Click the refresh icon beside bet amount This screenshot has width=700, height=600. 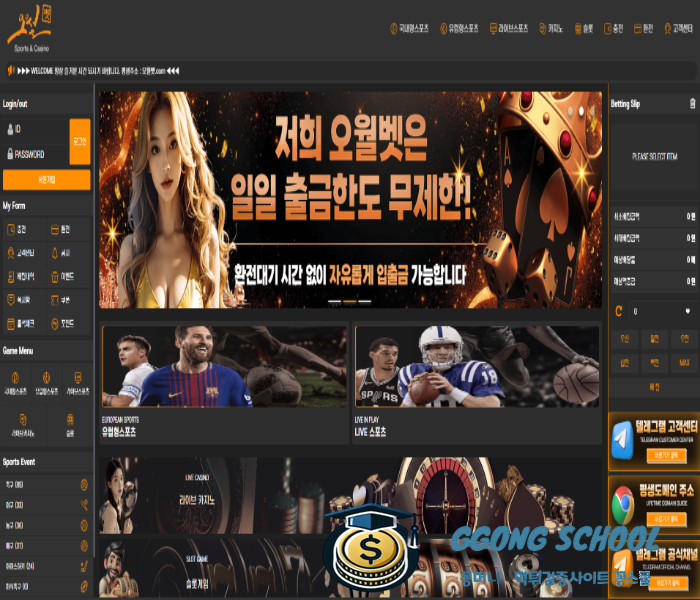(x=619, y=311)
